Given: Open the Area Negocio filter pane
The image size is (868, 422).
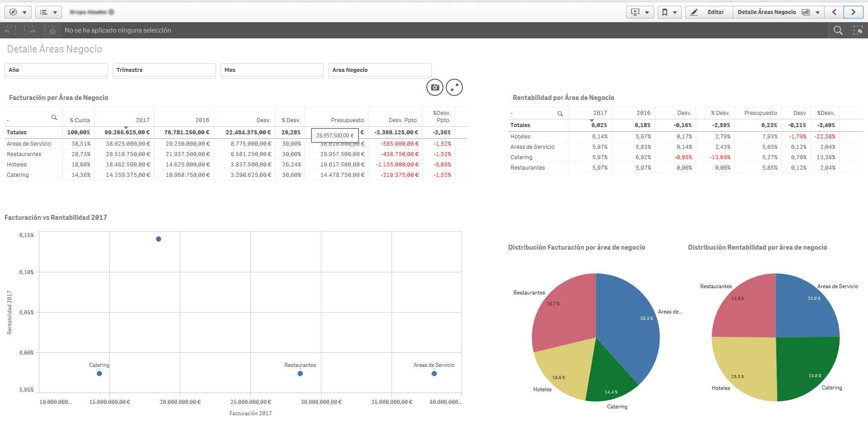Looking at the screenshot, I should click(x=379, y=70).
